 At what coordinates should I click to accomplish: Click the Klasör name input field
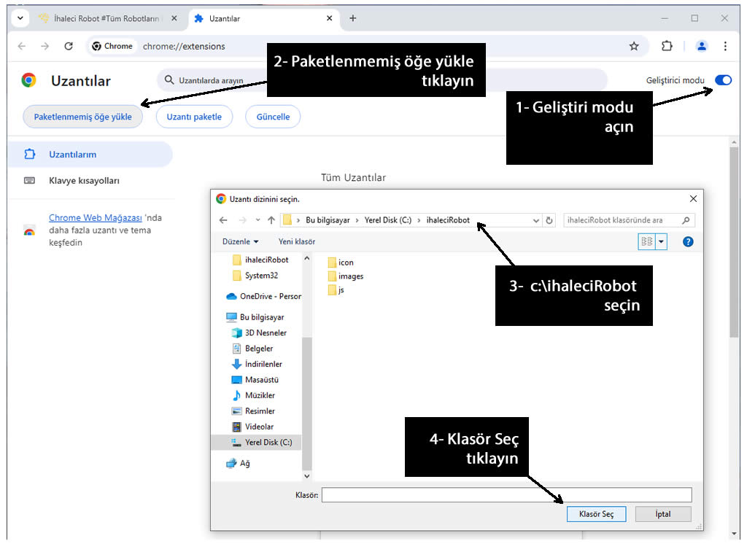[506, 495]
